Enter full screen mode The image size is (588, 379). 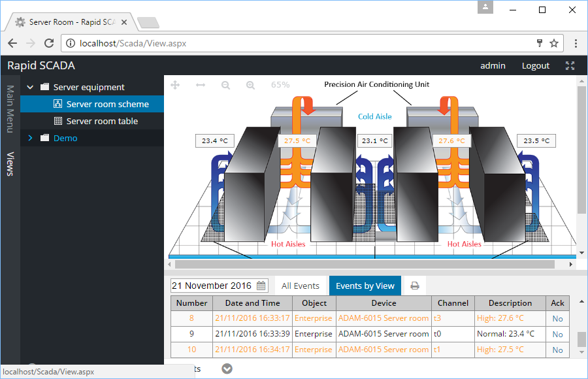pyautogui.click(x=570, y=65)
